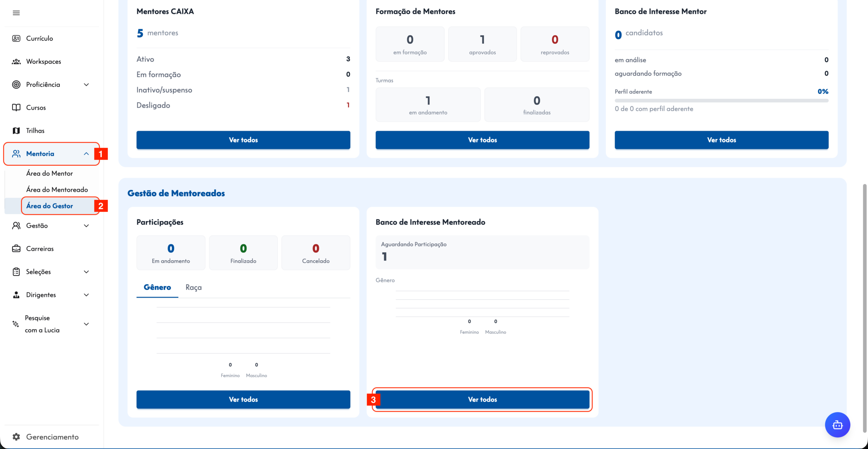Click the Participações 'Finalizado' card

coord(243,253)
